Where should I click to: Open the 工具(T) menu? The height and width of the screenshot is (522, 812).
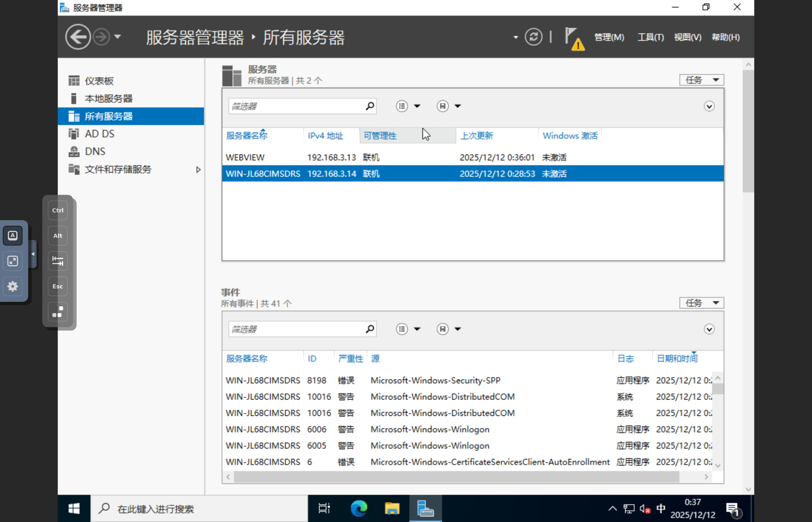(650, 37)
